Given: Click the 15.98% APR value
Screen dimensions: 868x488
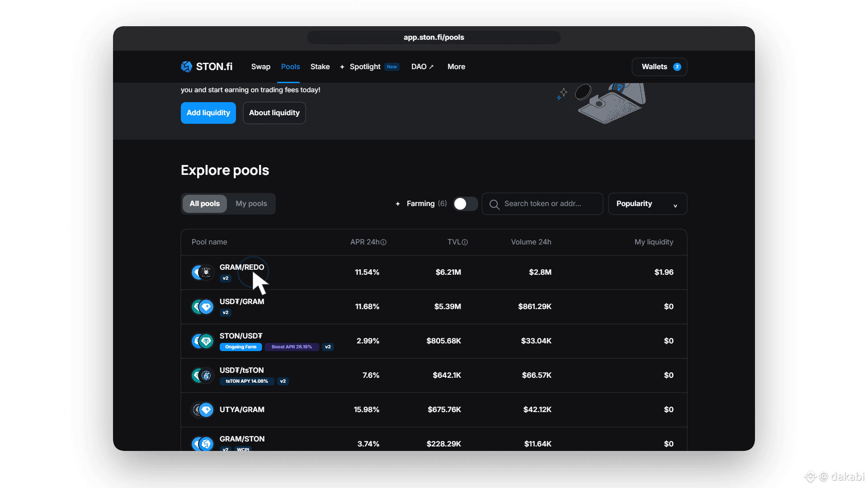Looking at the screenshot, I should [x=367, y=410].
